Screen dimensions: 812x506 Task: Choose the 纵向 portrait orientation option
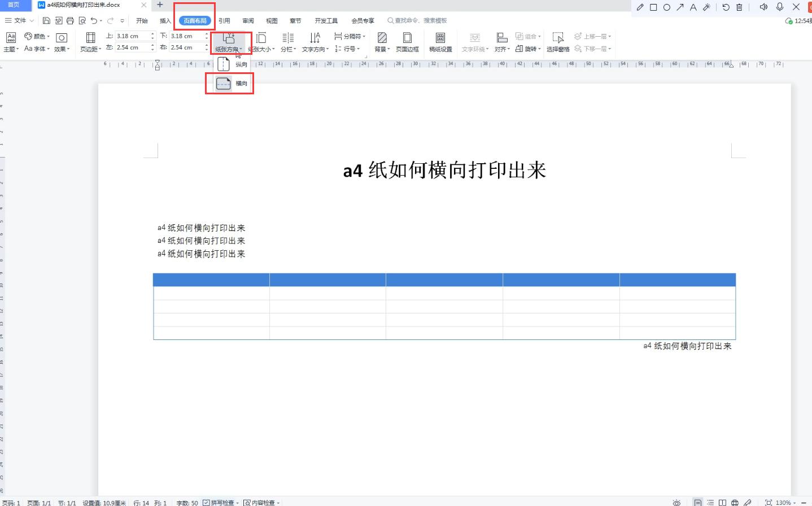[229, 64]
